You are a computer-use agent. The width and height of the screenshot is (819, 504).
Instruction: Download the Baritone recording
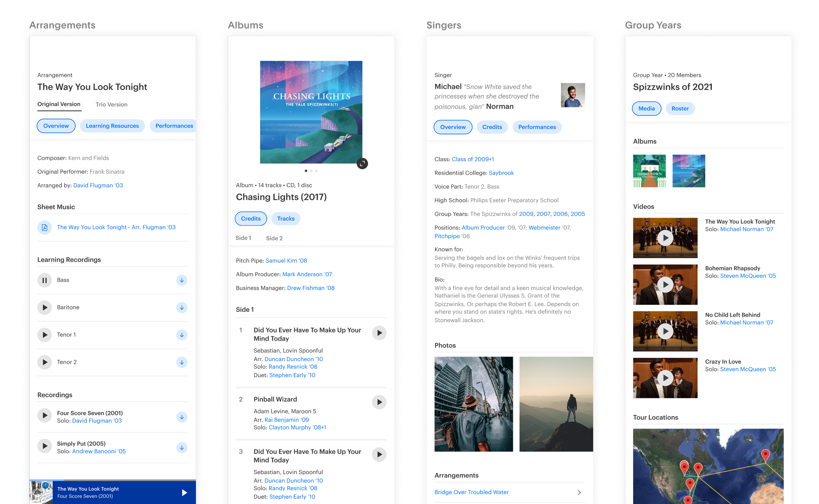(182, 308)
